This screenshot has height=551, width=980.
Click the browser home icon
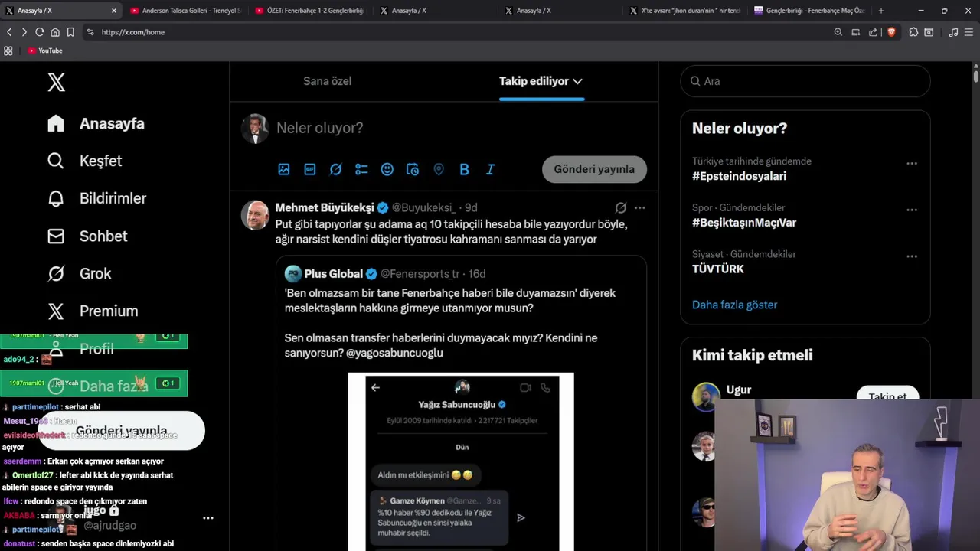pos(55,32)
